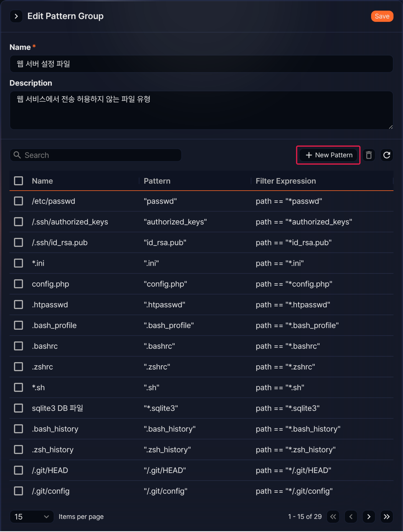Toggle the select-all header checkbox
This screenshot has width=403, height=532.
click(19, 181)
